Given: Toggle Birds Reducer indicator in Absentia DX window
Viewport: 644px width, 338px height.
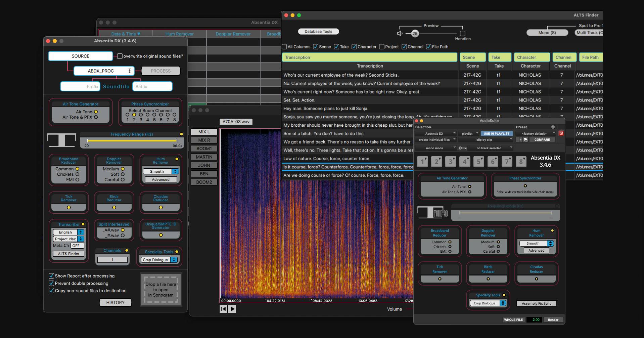Looking at the screenshot, I should click(114, 208).
